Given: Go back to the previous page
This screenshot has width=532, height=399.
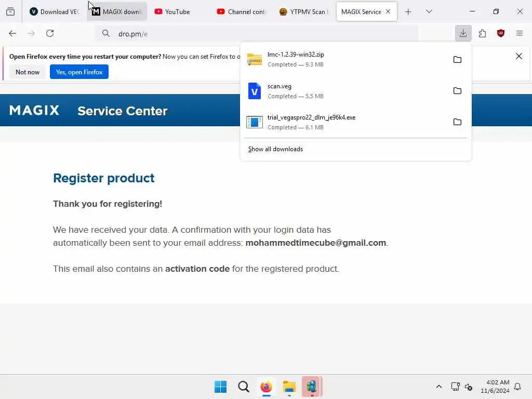Looking at the screenshot, I should (x=12, y=33).
